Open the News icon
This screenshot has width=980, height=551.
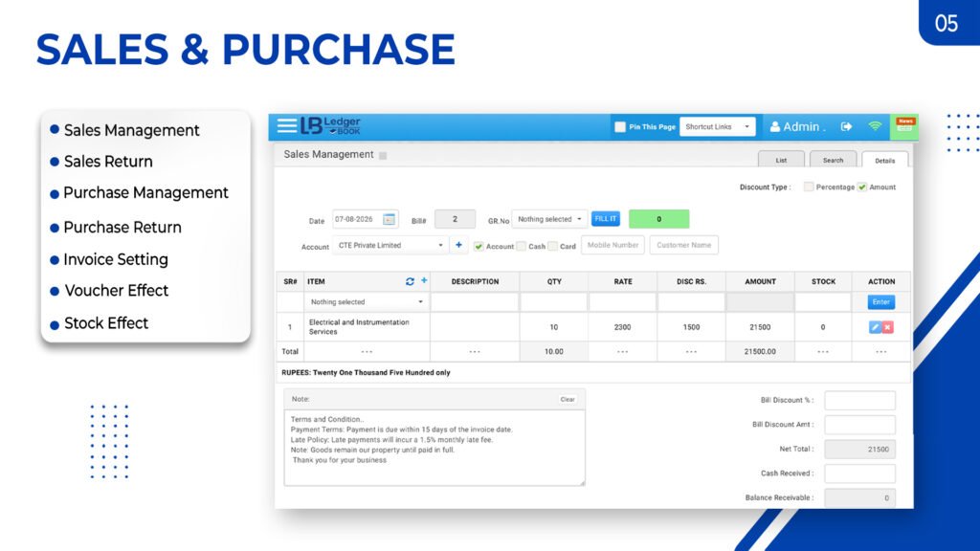pyautogui.click(x=905, y=124)
